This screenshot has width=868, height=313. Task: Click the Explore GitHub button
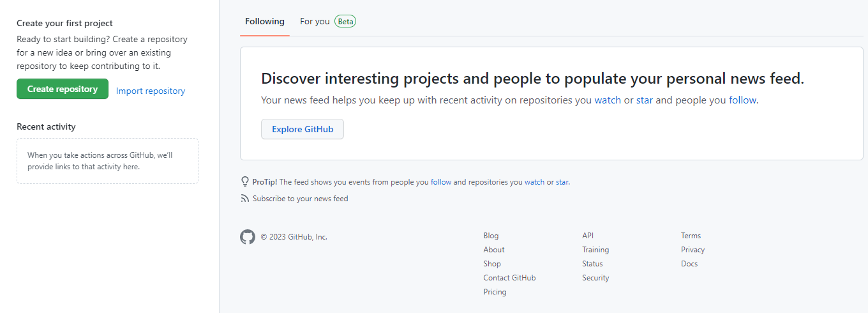[x=303, y=129]
